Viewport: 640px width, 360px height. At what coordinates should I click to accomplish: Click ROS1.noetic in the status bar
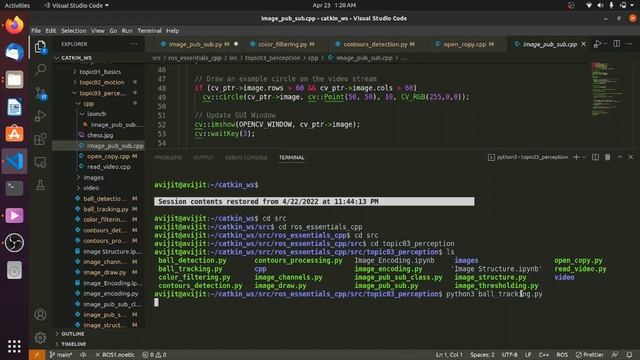tap(115, 355)
